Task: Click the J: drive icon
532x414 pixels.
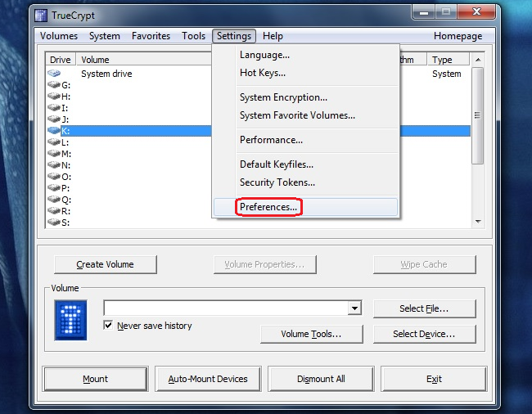Action: coord(54,119)
